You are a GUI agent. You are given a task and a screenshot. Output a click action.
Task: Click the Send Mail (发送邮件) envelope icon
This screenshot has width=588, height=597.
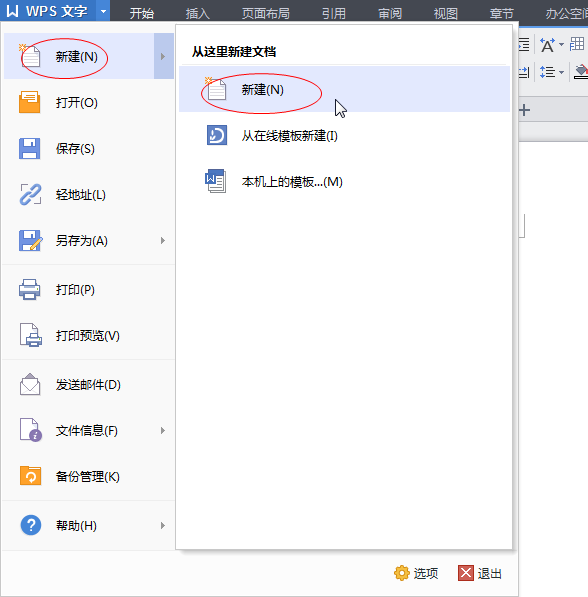point(30,385)
